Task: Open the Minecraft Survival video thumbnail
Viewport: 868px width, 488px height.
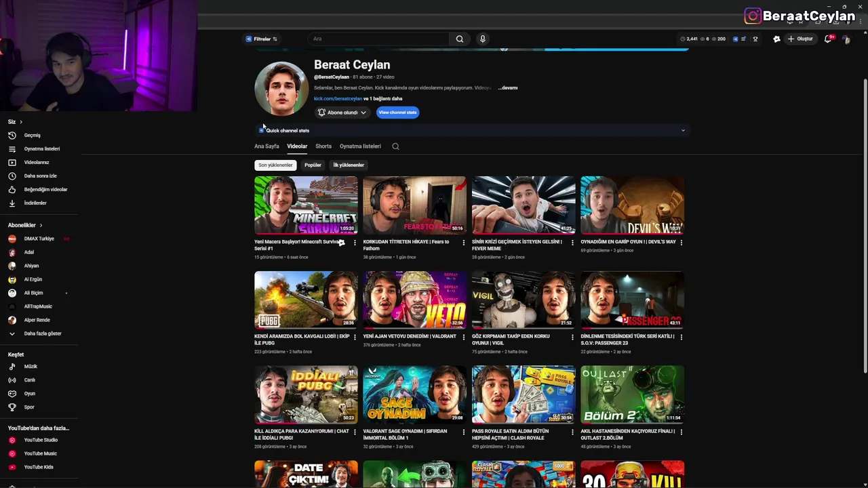Action: 306,205
